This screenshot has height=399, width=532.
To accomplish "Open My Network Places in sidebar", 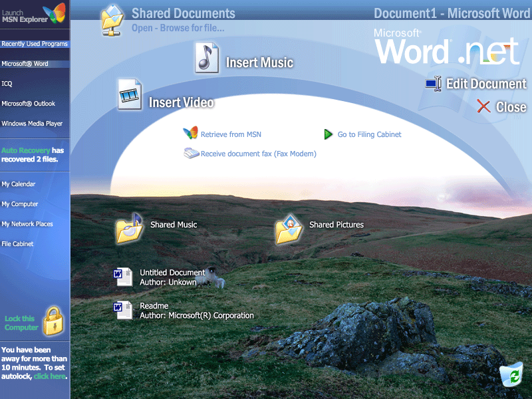I will pos(27,224).
